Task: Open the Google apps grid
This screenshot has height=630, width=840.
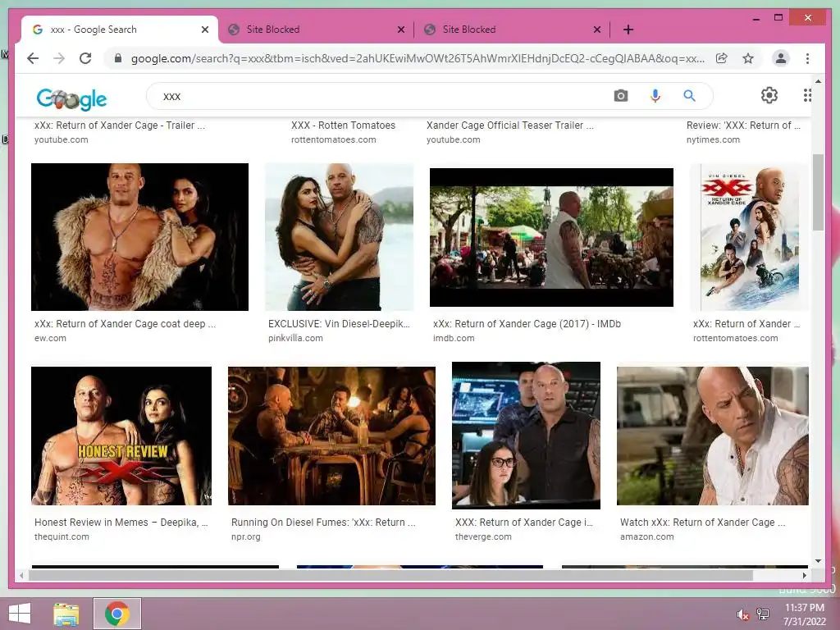Action: [807, 95]
